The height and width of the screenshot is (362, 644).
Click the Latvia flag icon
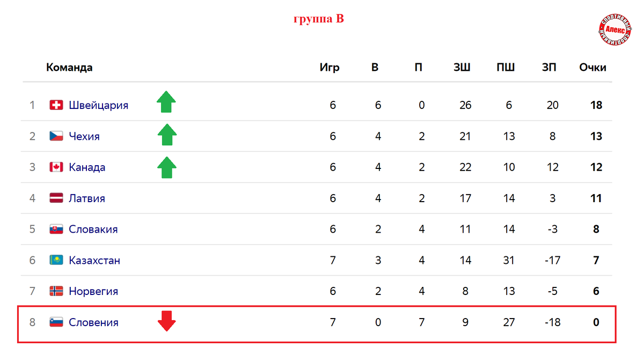click(56, 198)
